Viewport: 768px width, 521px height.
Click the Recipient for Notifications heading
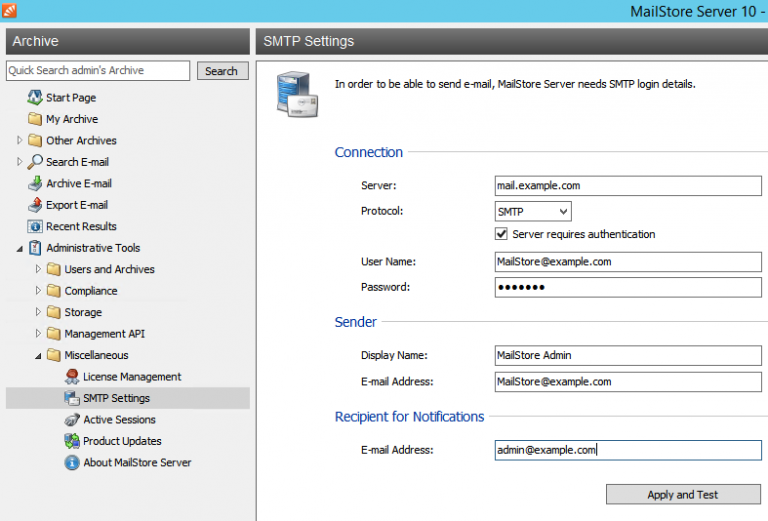click(x=409, y=417)
